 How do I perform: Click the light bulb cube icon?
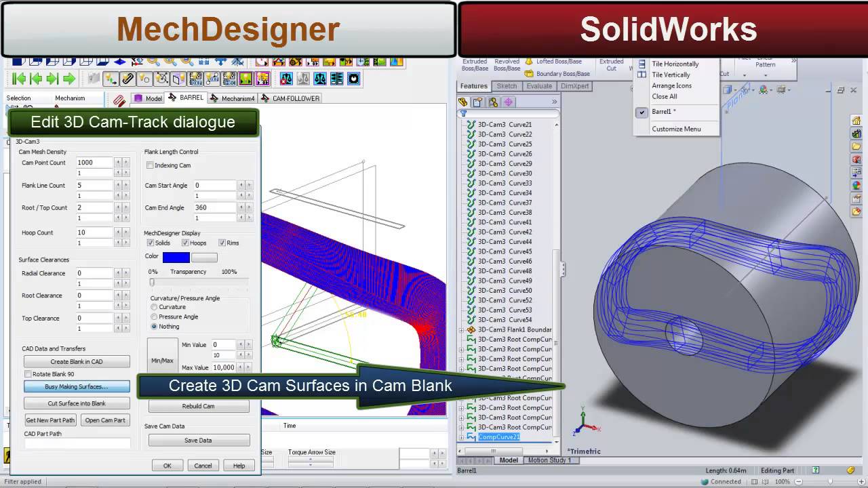pos(178,79)
